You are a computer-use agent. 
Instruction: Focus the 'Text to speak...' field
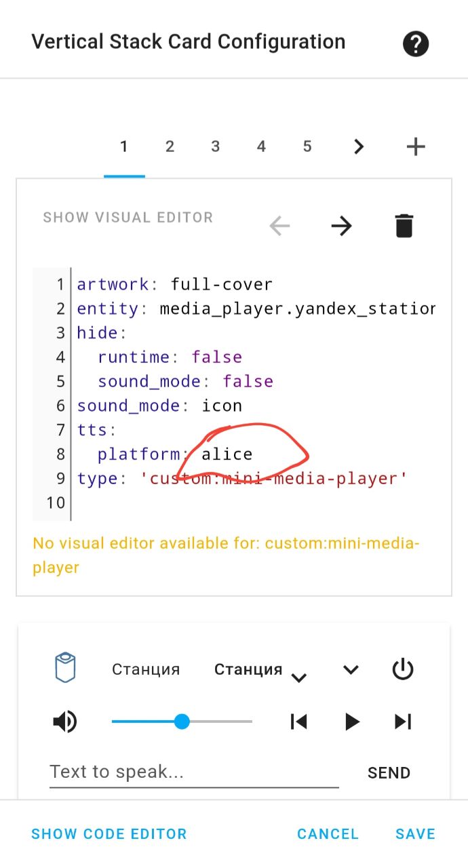pyautogui.click(x=194, y=772)
